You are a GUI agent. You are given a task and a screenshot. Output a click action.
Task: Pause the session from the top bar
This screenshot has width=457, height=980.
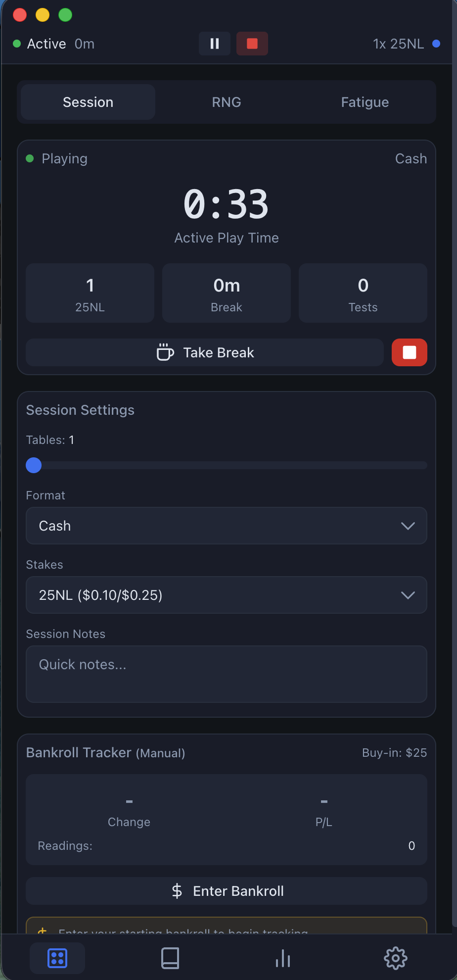[214, 44]
